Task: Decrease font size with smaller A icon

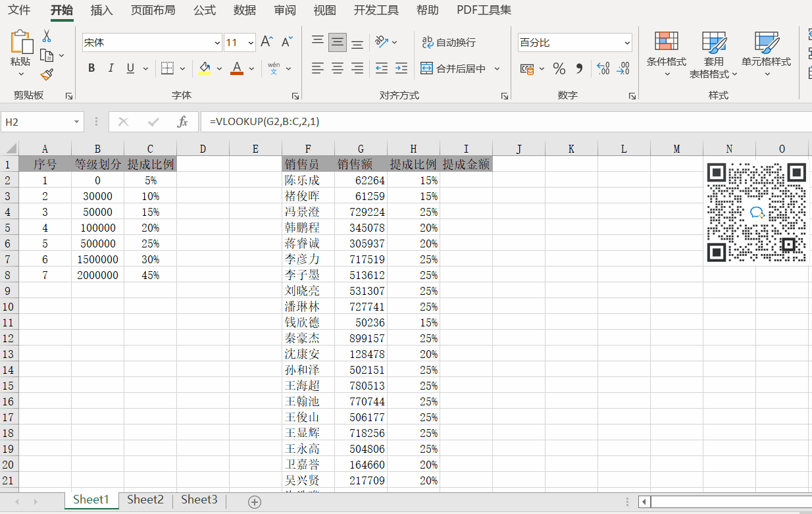Action: [x=287, y=42]
